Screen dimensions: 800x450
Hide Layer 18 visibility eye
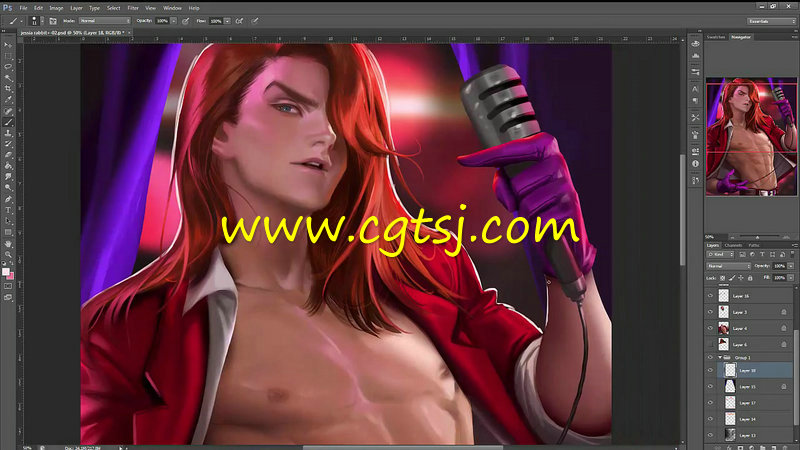coord(710,370)
